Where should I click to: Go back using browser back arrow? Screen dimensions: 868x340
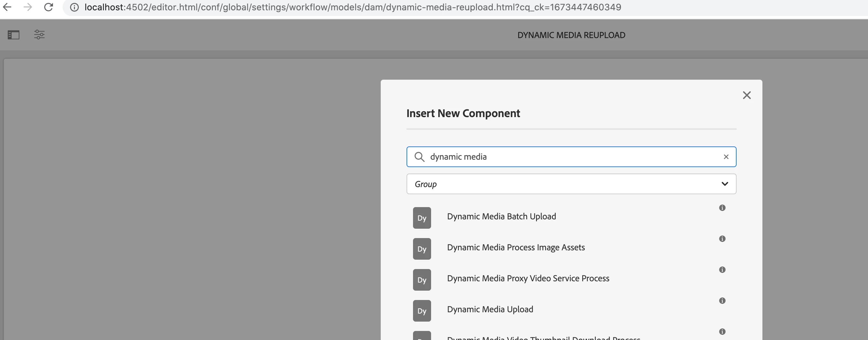(x=7, y=7)
